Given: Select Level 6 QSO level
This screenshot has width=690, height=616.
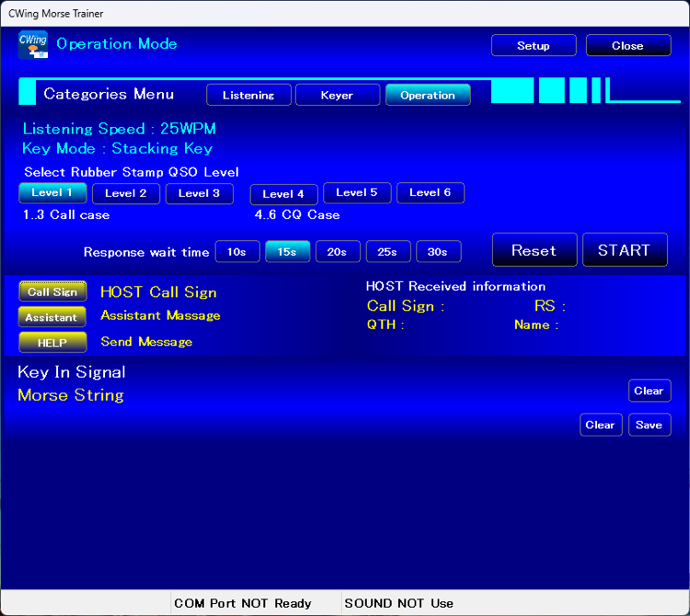Looking at the screenshot, I should pyautogui.click(x=430, y=193).
